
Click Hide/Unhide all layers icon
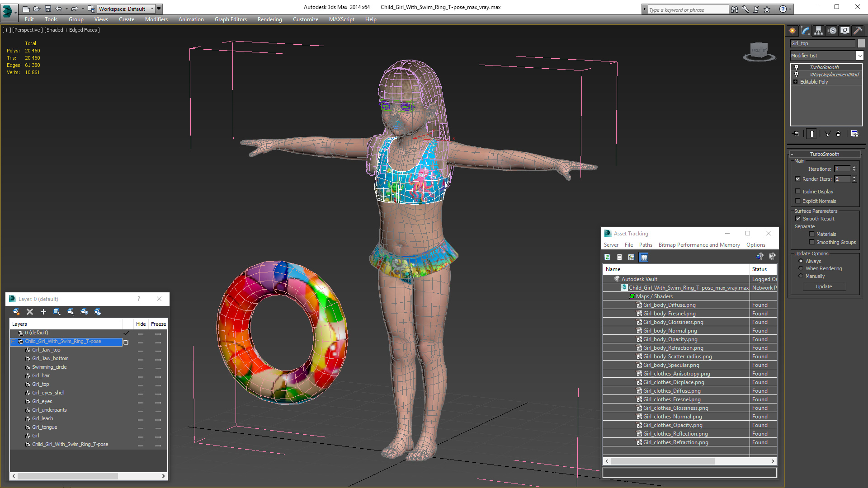click(x=84, y=312)
